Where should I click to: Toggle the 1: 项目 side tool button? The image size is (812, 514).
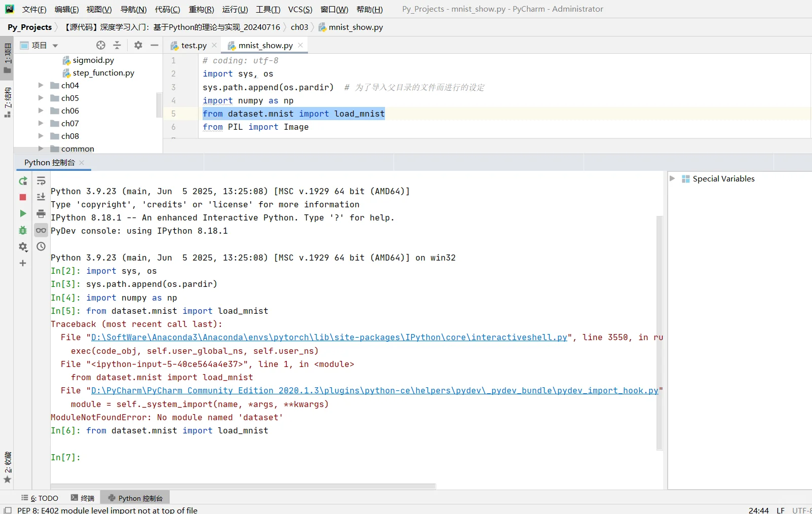pos(7,58)
